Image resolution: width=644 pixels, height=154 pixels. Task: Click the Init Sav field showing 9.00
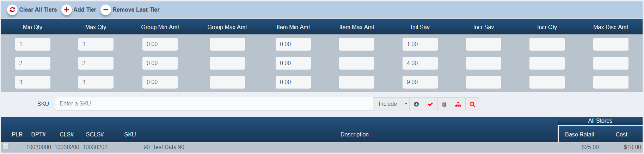point(420,82)
